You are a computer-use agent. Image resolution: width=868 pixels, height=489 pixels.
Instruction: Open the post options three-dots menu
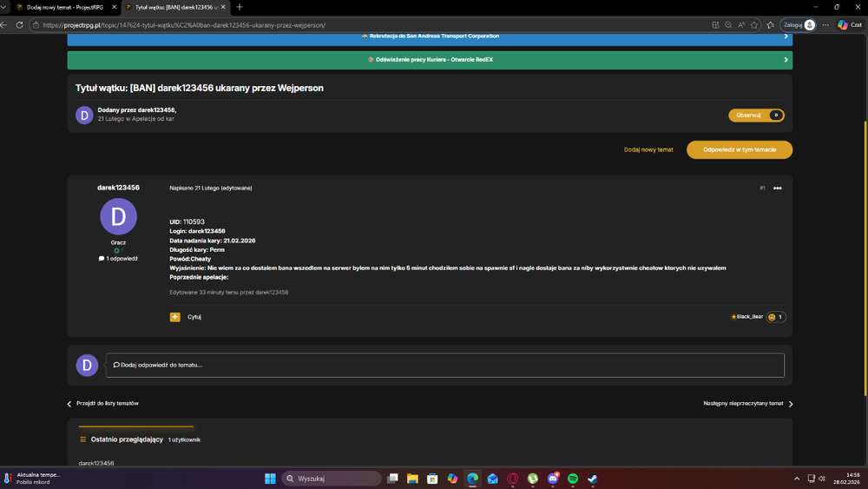point(777,188)
